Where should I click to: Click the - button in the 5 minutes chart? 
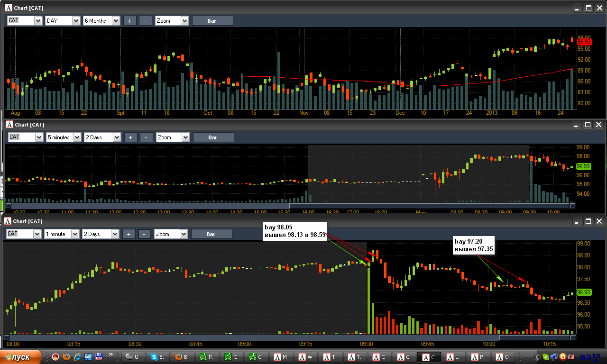pos(147,137)
